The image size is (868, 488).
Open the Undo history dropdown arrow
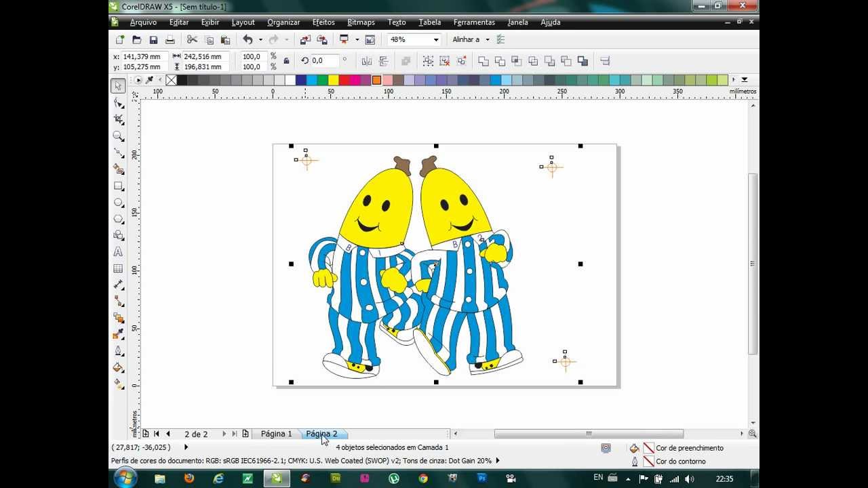pyautogui.click(x=260, y=39)
